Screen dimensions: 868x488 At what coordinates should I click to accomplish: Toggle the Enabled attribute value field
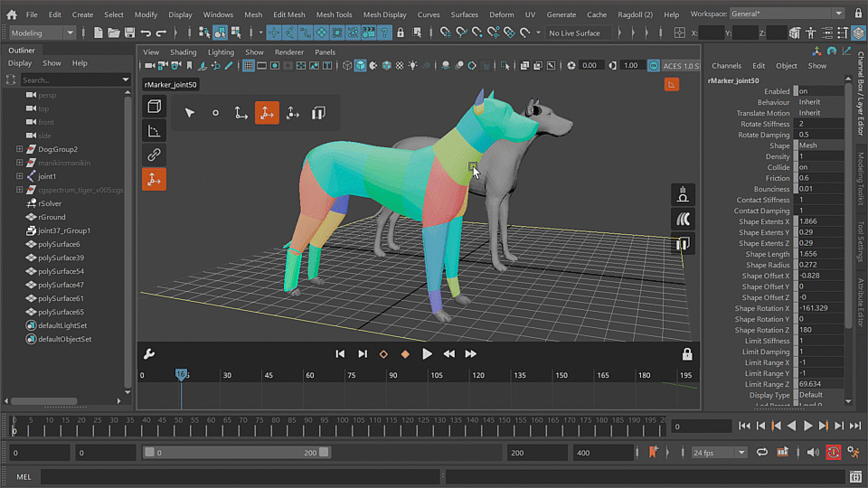pyautogui.click(x=821, y=91)
